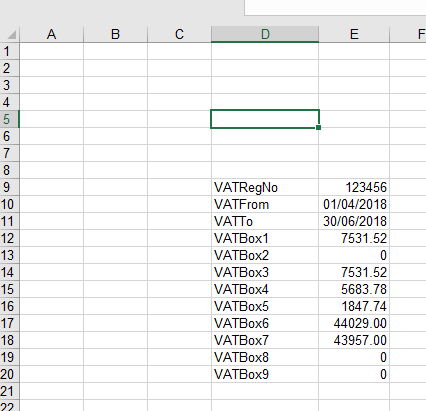Select column C header
Image resolution: width=426 pixels, height=411 pixels.
click(179, 34)
